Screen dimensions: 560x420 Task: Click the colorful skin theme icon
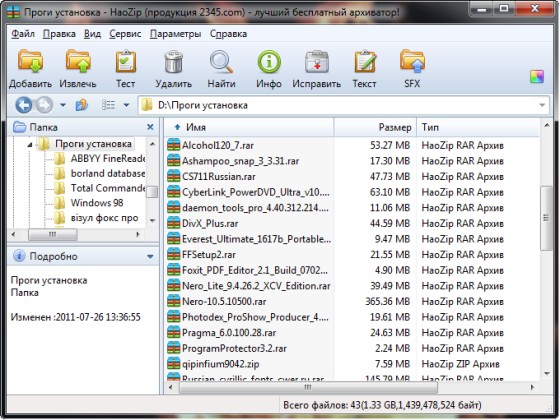click(537, 76)
